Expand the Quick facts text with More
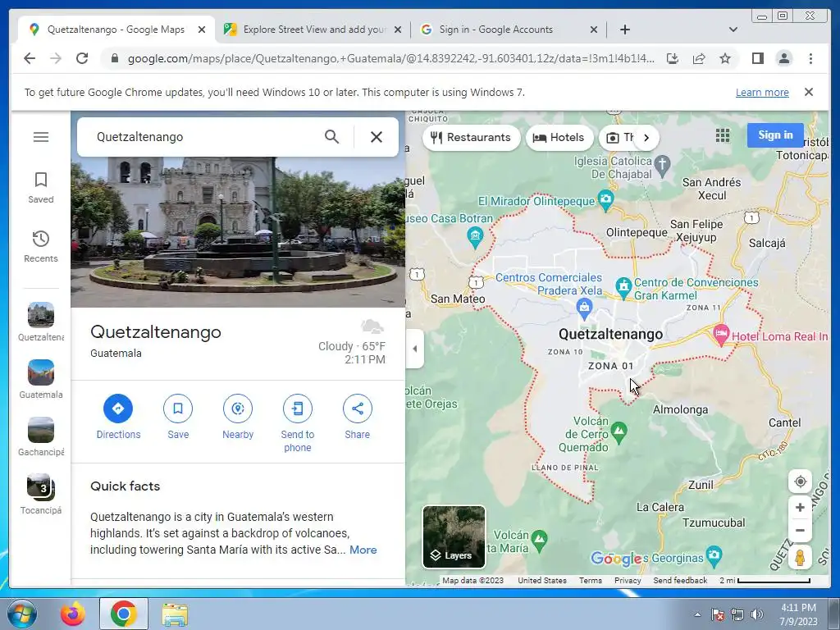 click(363, 550)
